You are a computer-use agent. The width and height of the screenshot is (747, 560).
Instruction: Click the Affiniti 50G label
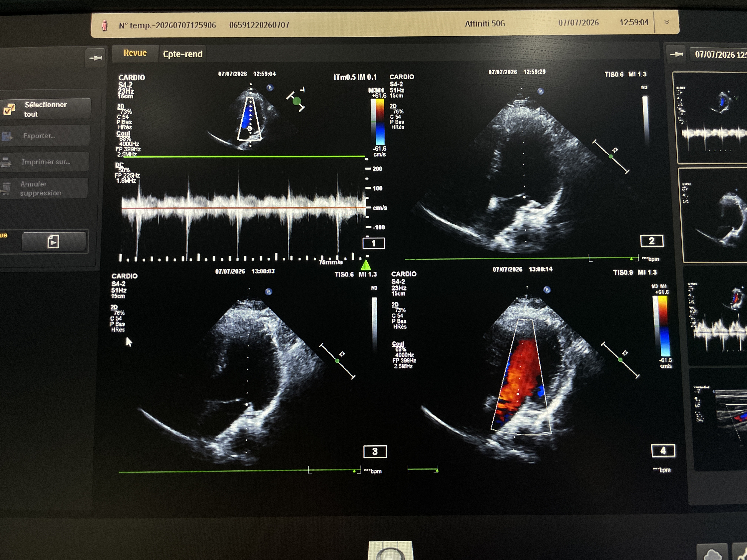coord(485,24)
